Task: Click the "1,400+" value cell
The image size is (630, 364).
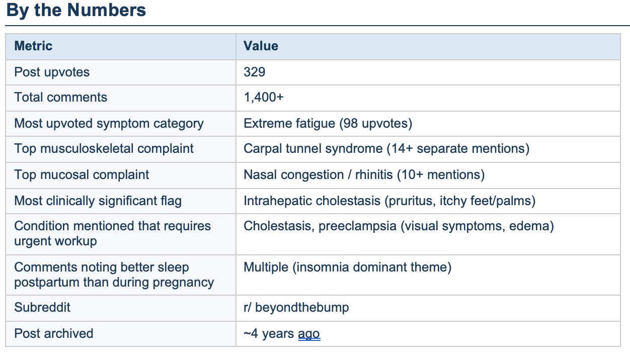Action: (x=264, y=98)
